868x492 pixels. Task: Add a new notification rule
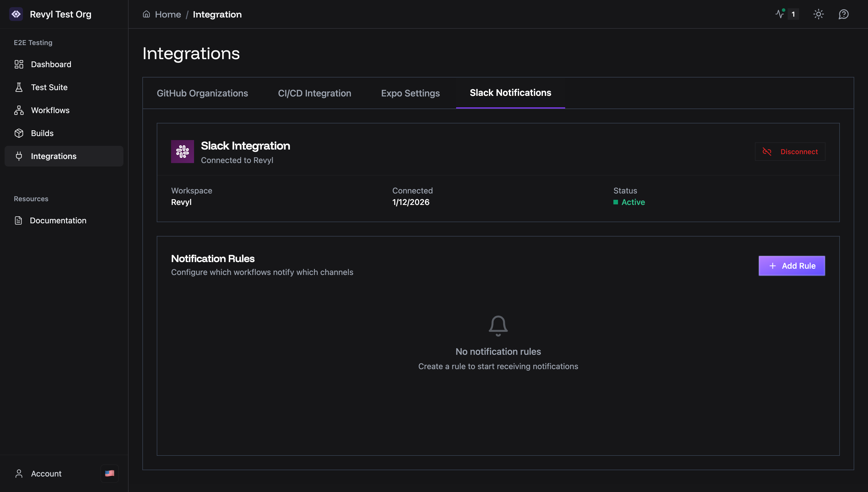tap(792, 266)
